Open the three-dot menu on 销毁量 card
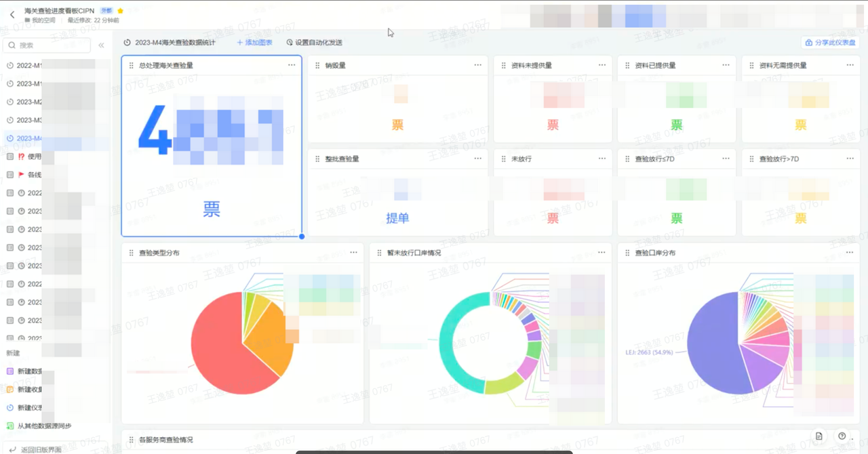Image resolution: width=868 pixels, height=454 pixels. 477,65
